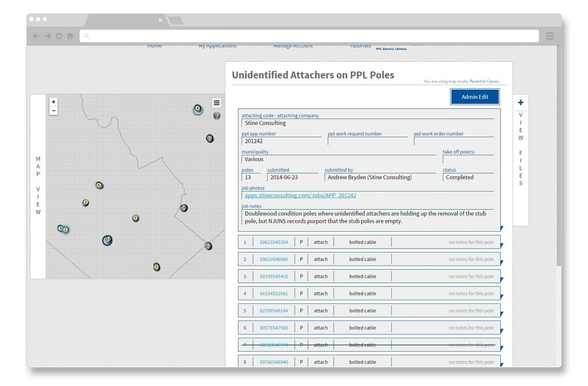Open Tutorials in the navigation
The height and width of the screenshot is (386, 588).
pyautogui.click(x=360, y=46)
